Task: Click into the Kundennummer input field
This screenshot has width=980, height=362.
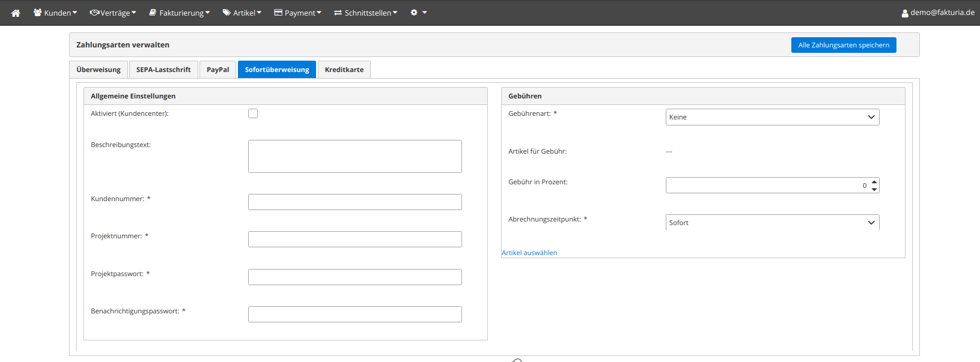Action: point(355,202)
